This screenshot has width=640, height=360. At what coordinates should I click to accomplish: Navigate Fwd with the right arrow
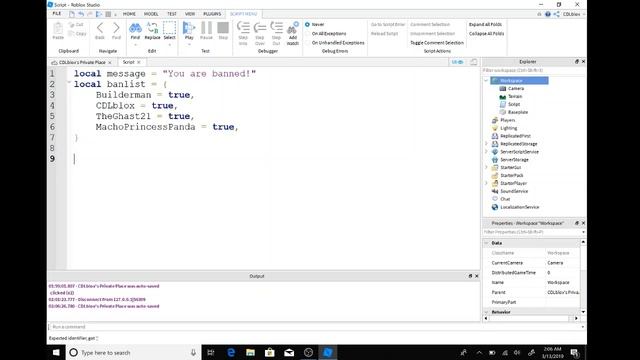pos(116,31)
